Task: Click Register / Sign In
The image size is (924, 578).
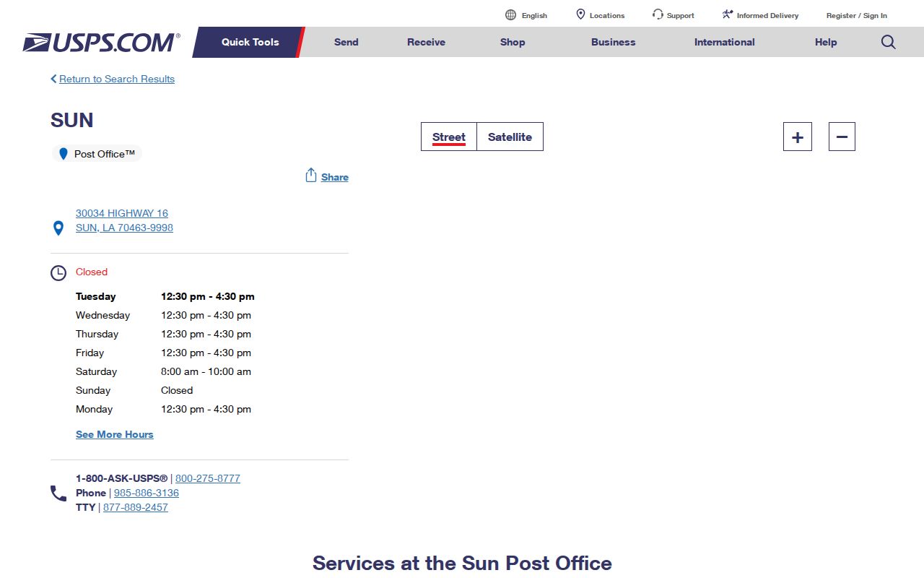Action: click(857, 15)
